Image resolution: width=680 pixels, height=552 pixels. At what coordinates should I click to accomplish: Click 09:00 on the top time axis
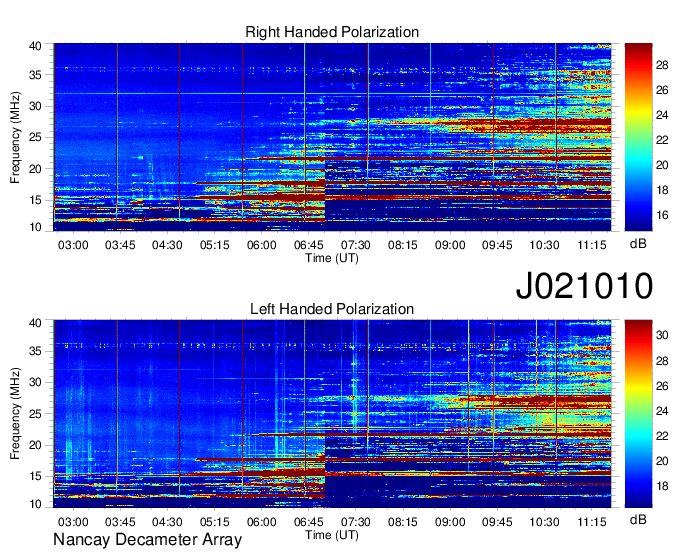pos(450,245)
